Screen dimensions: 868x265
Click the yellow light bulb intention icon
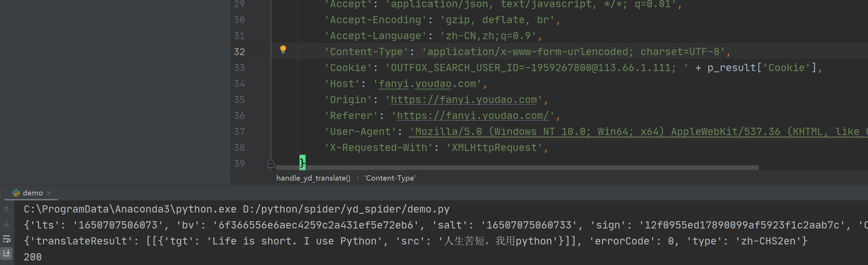point(283,49)
